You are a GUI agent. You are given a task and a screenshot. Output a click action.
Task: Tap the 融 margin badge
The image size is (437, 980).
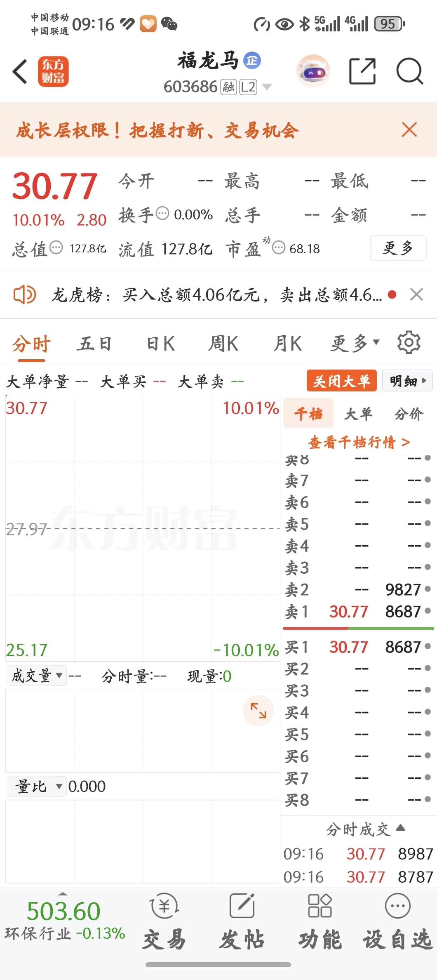coord(228,87)
